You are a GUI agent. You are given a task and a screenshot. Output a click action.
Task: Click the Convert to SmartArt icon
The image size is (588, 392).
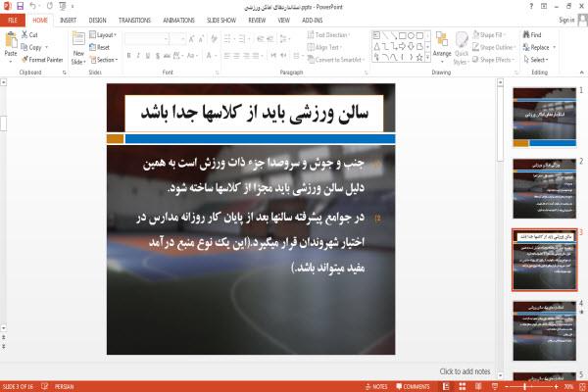tap(311, 60)
